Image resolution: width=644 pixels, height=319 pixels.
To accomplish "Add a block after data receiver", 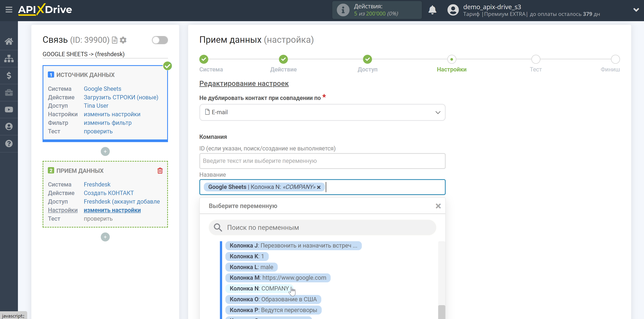I will pos(105,237).
